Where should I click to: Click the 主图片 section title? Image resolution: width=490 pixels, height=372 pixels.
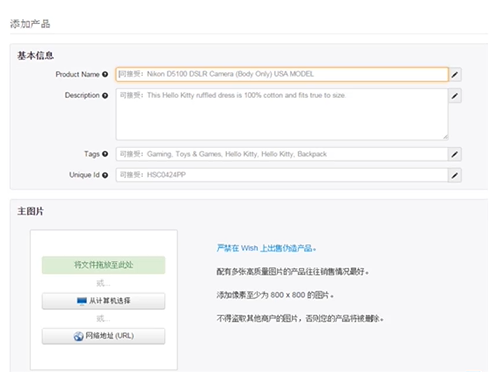30,211
